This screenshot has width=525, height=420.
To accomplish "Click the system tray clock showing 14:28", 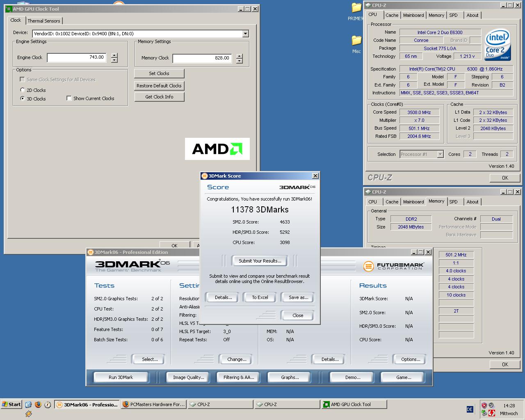I will pos(509,405).
